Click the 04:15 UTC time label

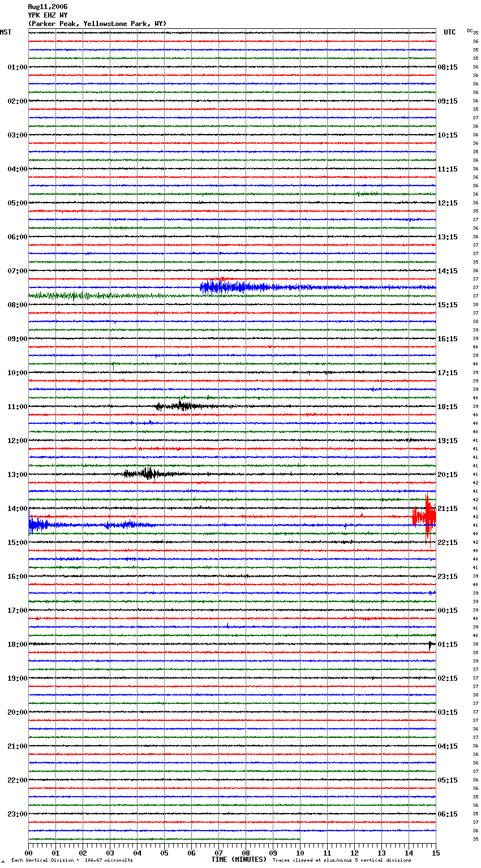448,746
